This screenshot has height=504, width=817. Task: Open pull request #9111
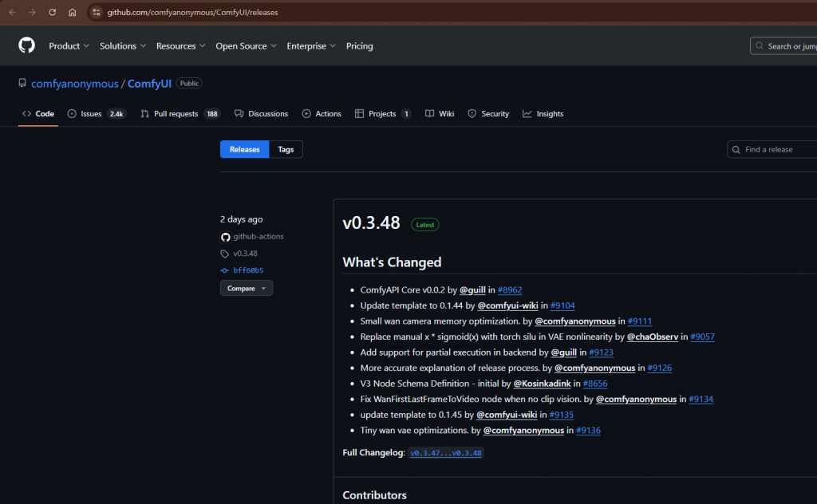[640, 321]
